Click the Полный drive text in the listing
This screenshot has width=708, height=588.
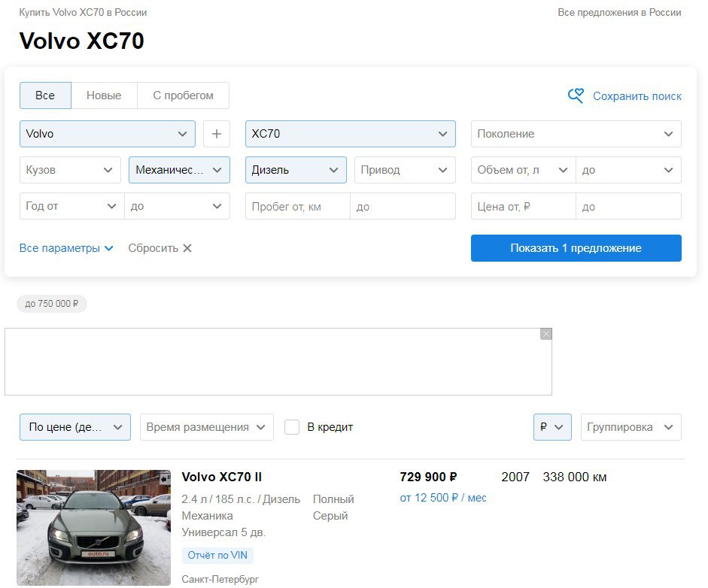[333, 499]
